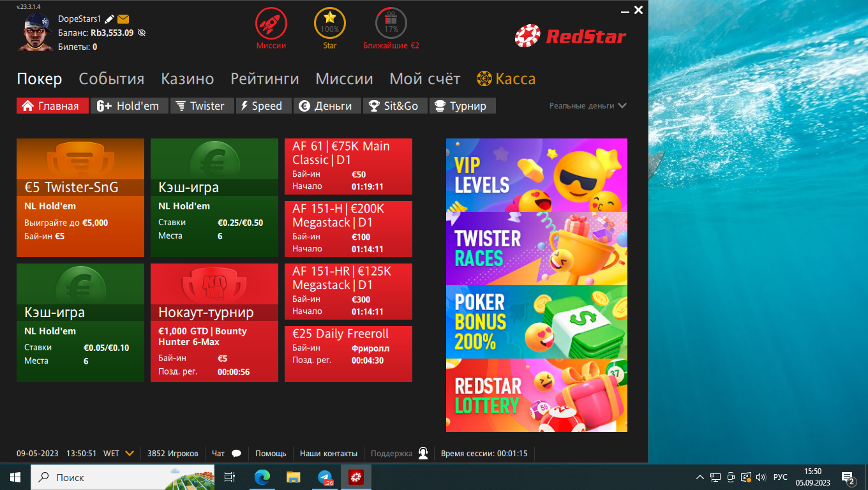Launch Microsoft Edge from taskbar
Image resolution: width=868 pixels, height=490 pixels.
point(262,477)
